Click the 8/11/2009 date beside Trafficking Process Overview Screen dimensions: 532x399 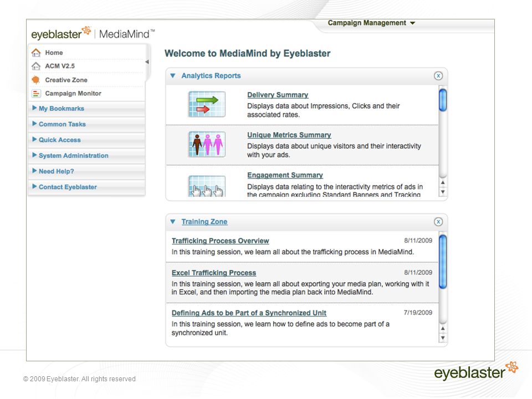click(418, 241)
